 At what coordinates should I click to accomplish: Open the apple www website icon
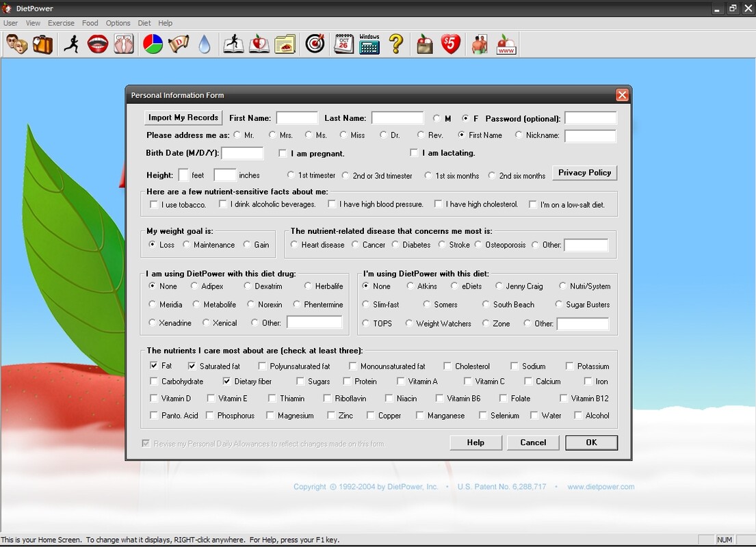506,44
